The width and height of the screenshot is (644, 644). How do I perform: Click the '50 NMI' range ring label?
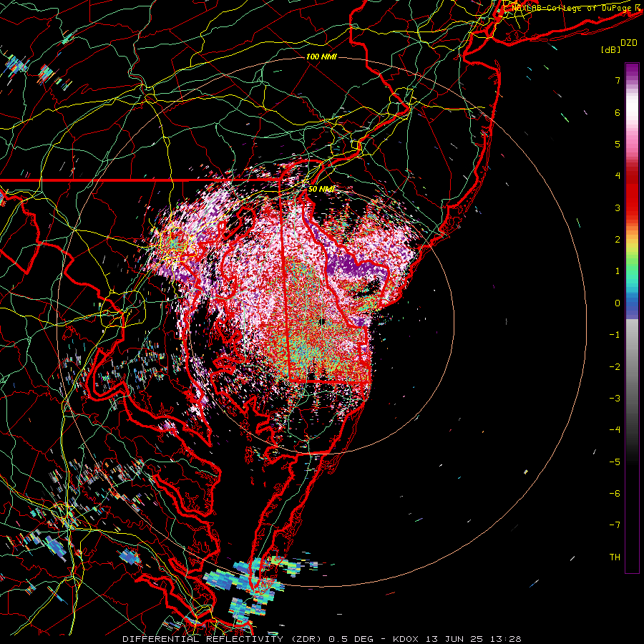click(x=321, y=189)
